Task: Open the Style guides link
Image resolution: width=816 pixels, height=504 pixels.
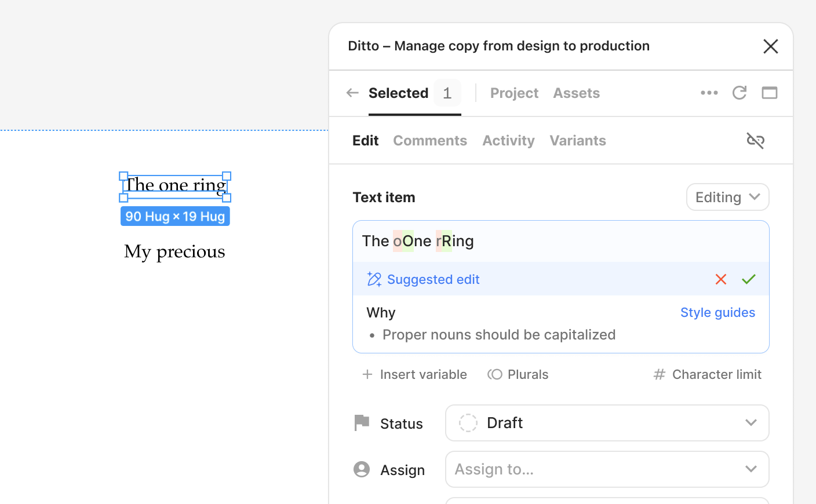Action: click(x=717, y=313)
